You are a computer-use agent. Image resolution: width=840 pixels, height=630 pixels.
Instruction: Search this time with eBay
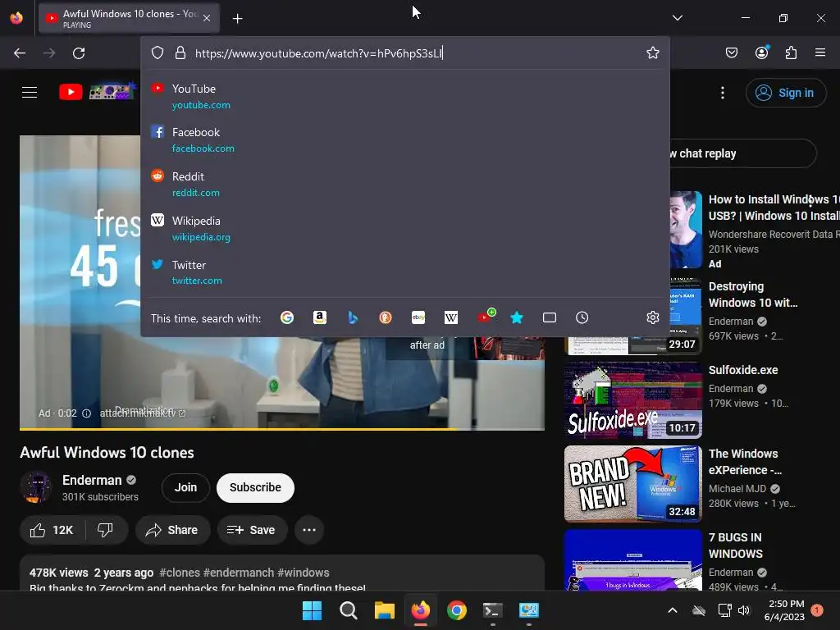[418, 317]
